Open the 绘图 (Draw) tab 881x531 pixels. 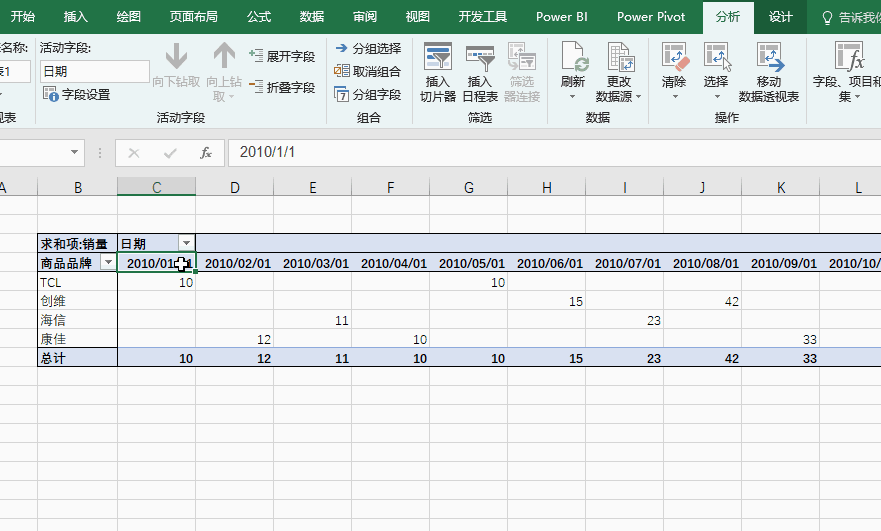[129, 17]
